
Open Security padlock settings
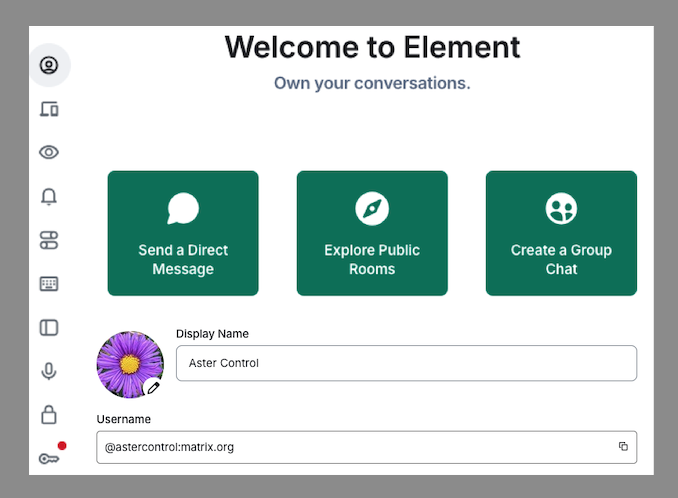pos(49,414)
